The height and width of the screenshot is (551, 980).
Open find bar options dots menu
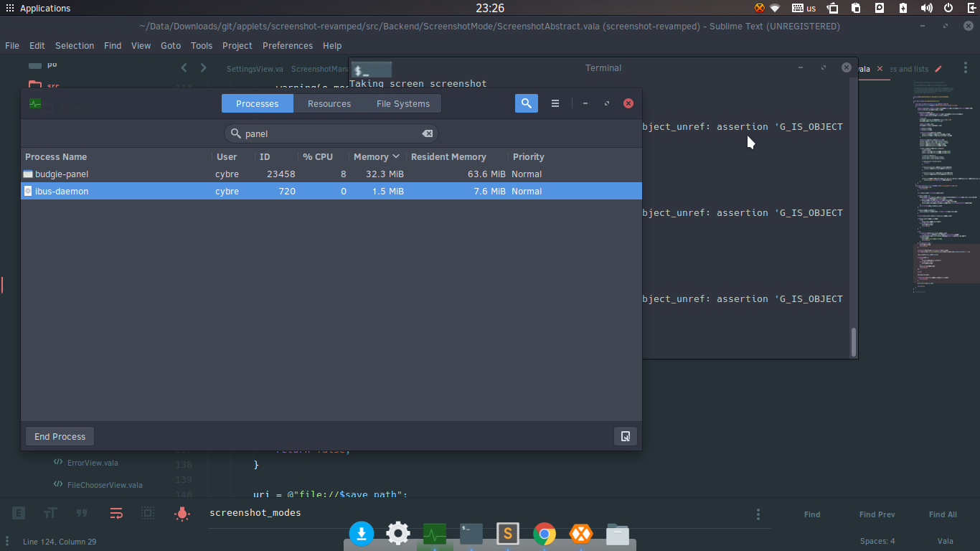coord(758,514)
